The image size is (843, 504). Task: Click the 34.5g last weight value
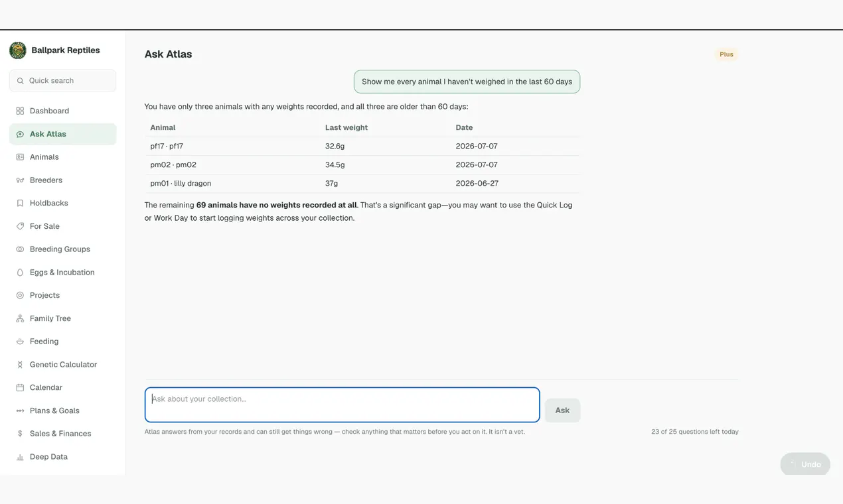335,164
